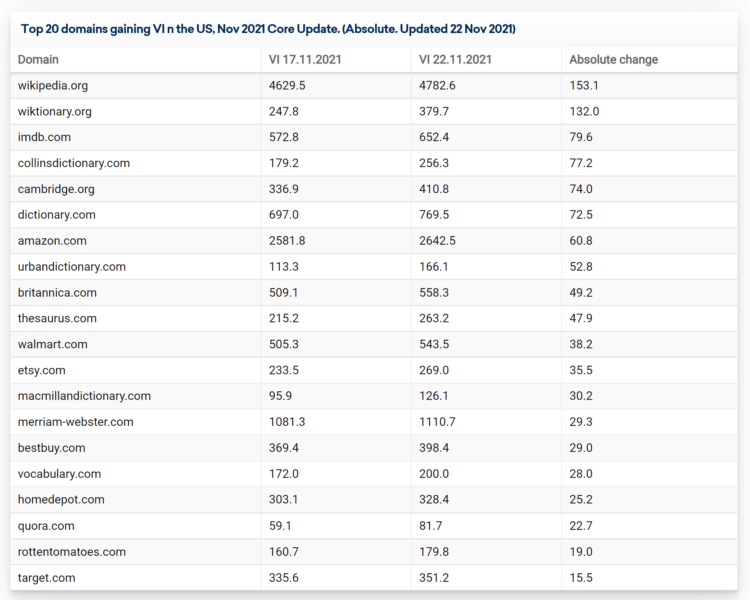Select the wikipedia.org domain cell
Viewport: 750px width, 600px height.
tap(53, 86)
